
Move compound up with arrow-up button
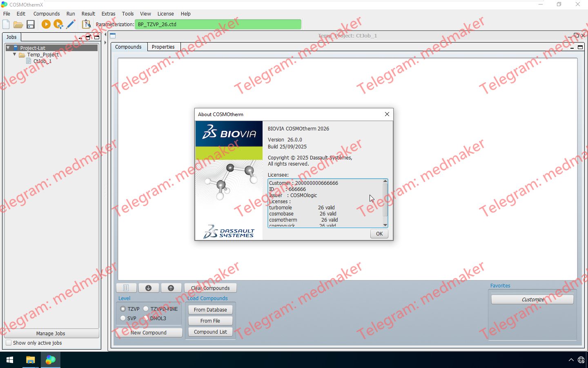coord(171,288)
